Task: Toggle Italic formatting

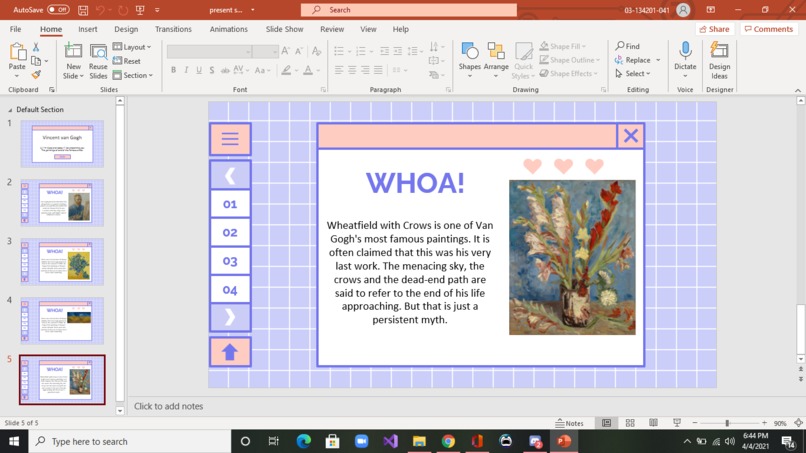Action: pos(186,70)
